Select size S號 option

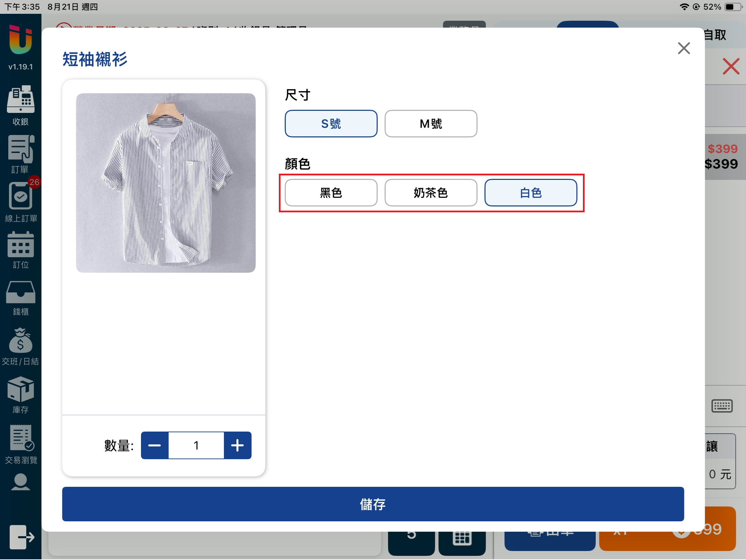(x=331, y=124)
